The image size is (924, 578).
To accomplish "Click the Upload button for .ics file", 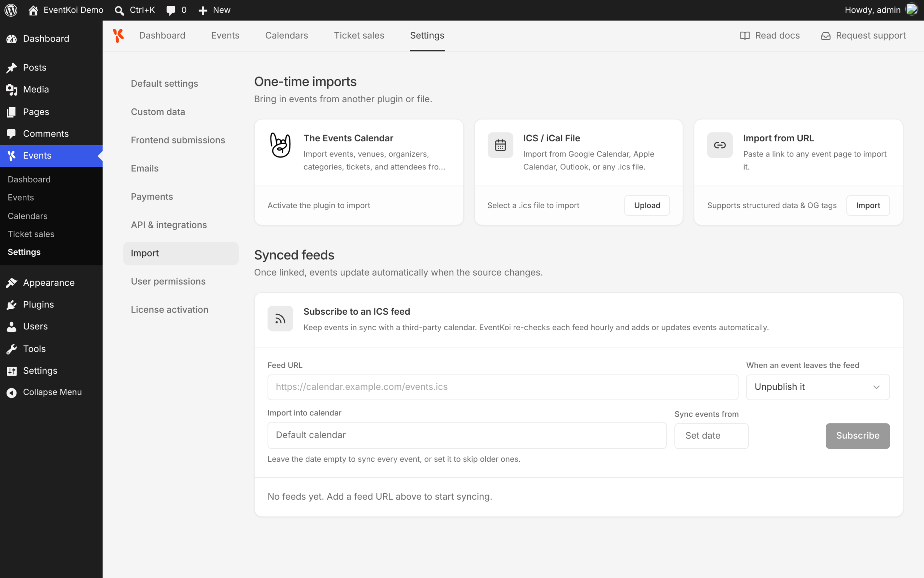I will [647, 206].
